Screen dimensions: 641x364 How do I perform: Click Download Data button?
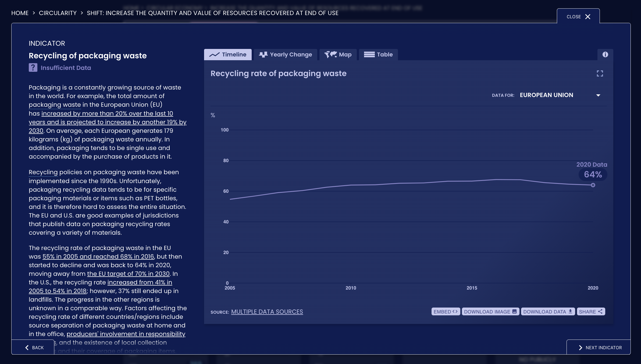(548, 312)
